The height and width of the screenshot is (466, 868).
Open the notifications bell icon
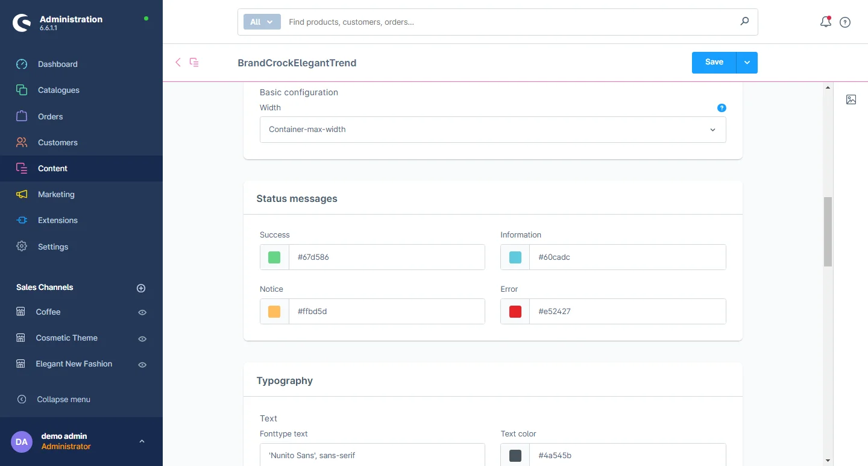click(825, 22)
